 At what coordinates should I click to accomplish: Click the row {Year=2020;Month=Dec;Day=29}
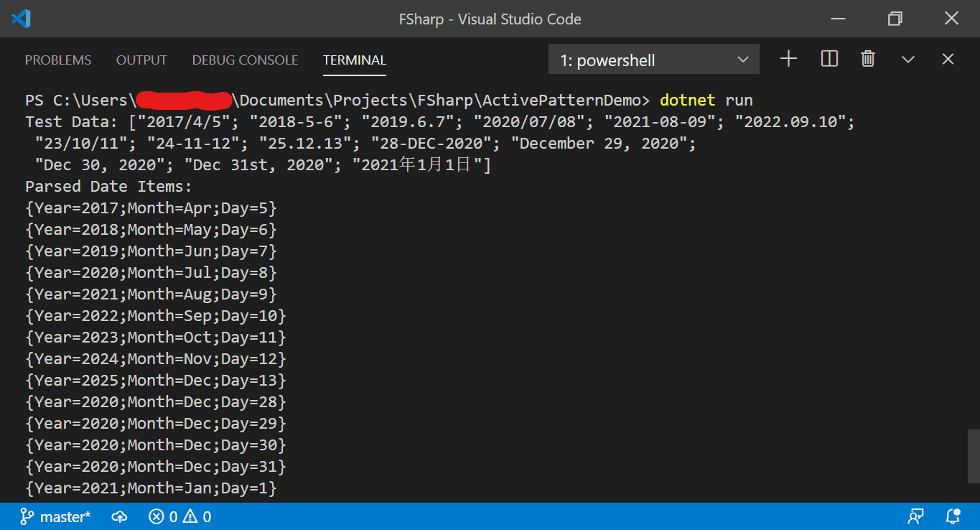pyautogui.click(x=156, y=424)
